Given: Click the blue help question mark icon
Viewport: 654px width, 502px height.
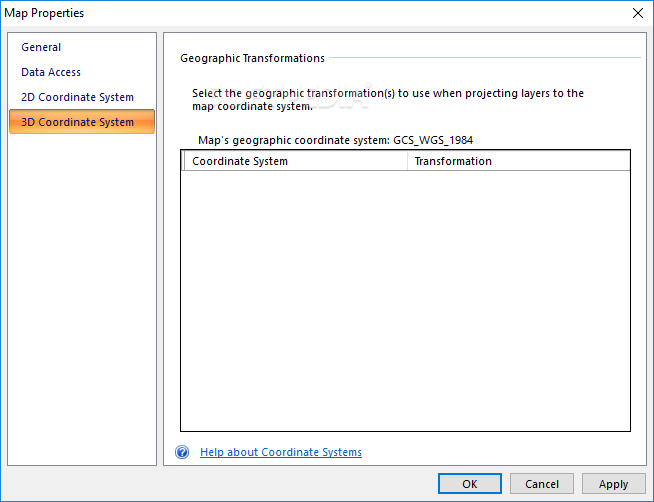Looking at the screenshot, I should click(182, 452).
